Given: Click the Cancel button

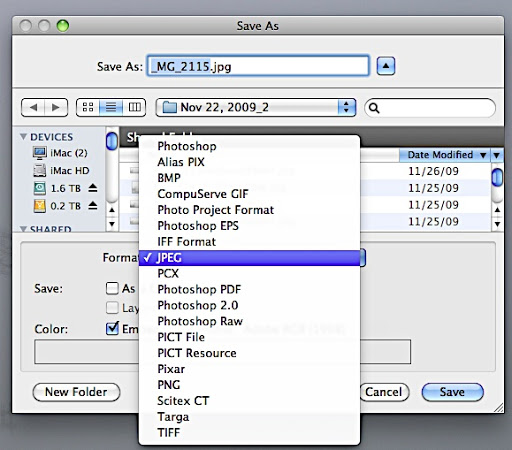Looking at the screenshot, I should coord(384,392).
